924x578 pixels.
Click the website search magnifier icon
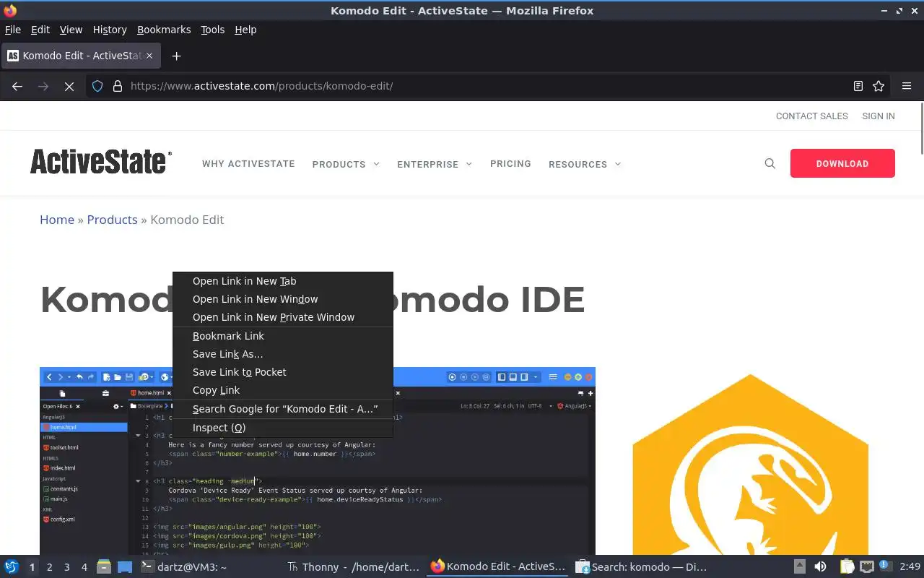point(770,164)
